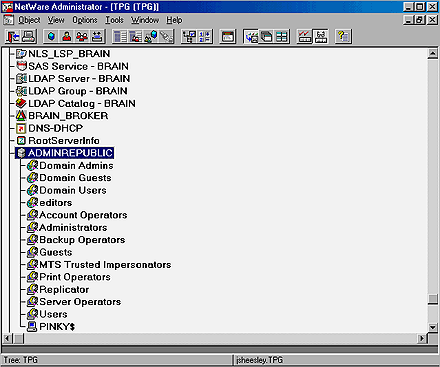Click the Print toolbar icon
Screen dimensions: 440x367
tap(29, 36)
